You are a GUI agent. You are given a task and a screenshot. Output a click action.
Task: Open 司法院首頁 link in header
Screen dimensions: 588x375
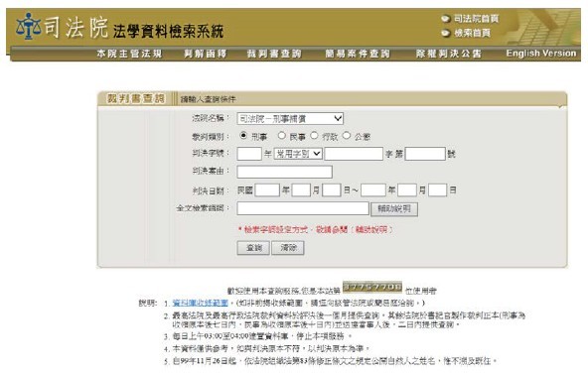(476, 19)
